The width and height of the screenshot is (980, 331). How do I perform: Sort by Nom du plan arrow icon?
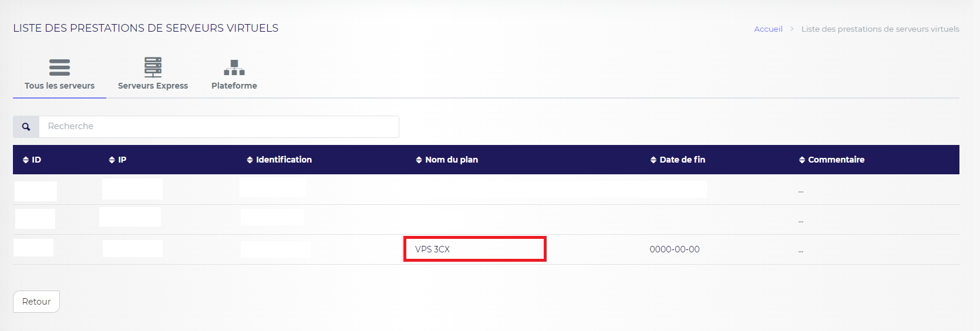[x=419, y=160]
